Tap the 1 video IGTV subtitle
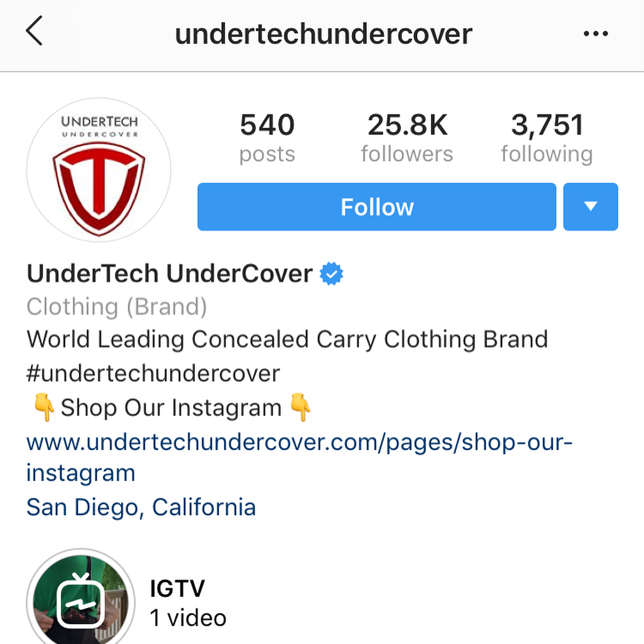Image resolution: width=644 pixels, height=644 pixels. tap(188, 618)
